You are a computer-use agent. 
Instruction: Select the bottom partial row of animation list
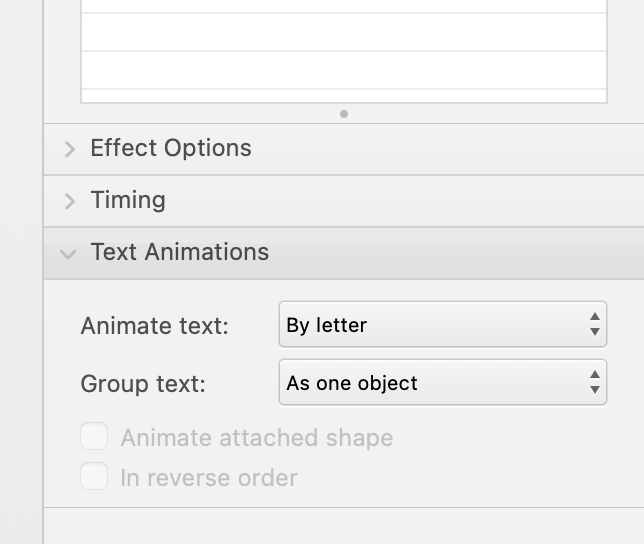pos(344,96)
